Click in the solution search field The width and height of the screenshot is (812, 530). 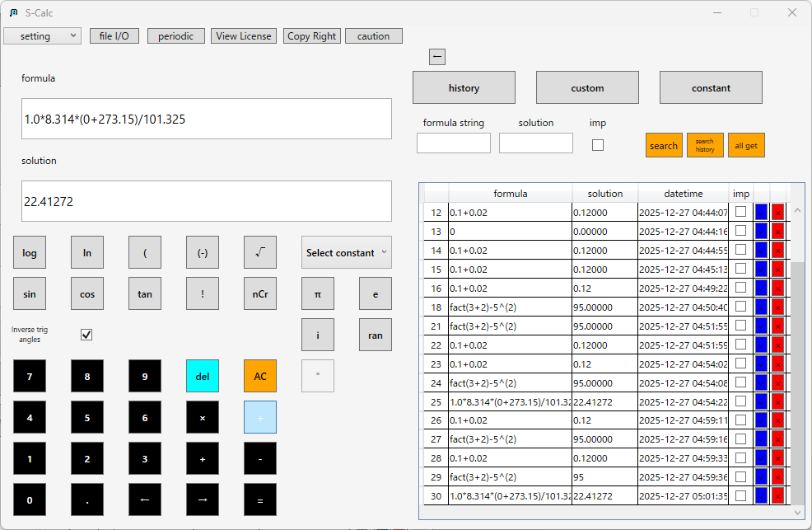(536, 143)
